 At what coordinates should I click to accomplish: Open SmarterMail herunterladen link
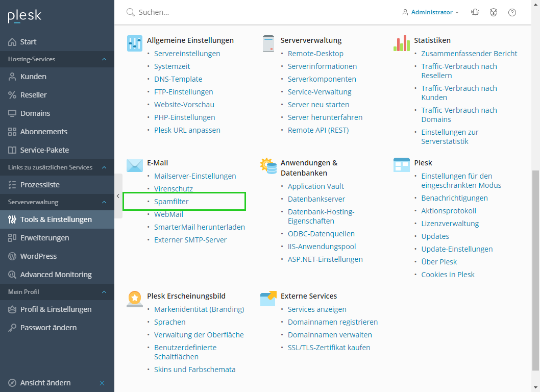pos(200,227)
